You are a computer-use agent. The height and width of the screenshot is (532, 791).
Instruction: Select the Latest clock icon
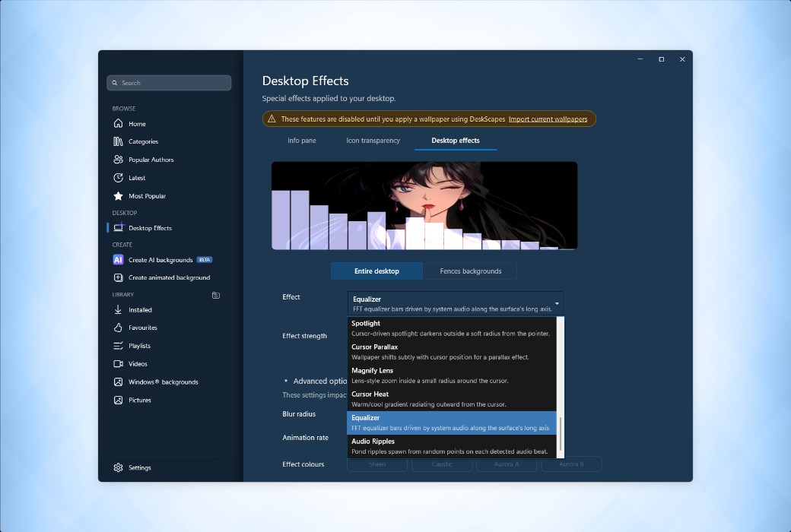pos(118,178)
